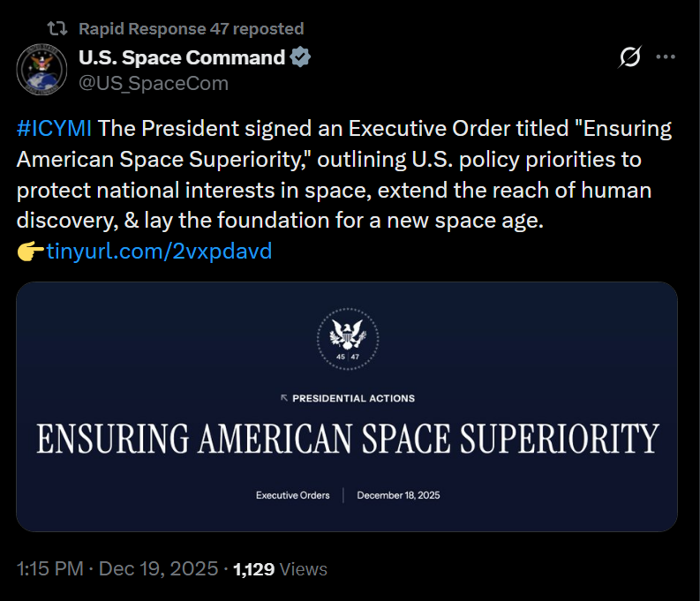Click the "Executive Orders" label in the card

click(293, 495)
